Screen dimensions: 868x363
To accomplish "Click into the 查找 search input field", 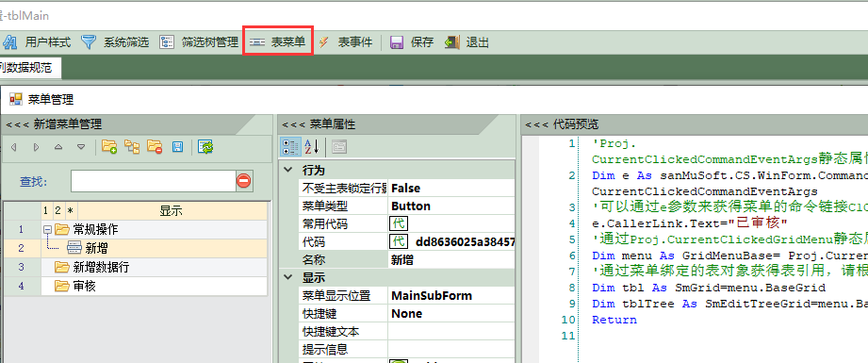I will click(x=154, y=181).
